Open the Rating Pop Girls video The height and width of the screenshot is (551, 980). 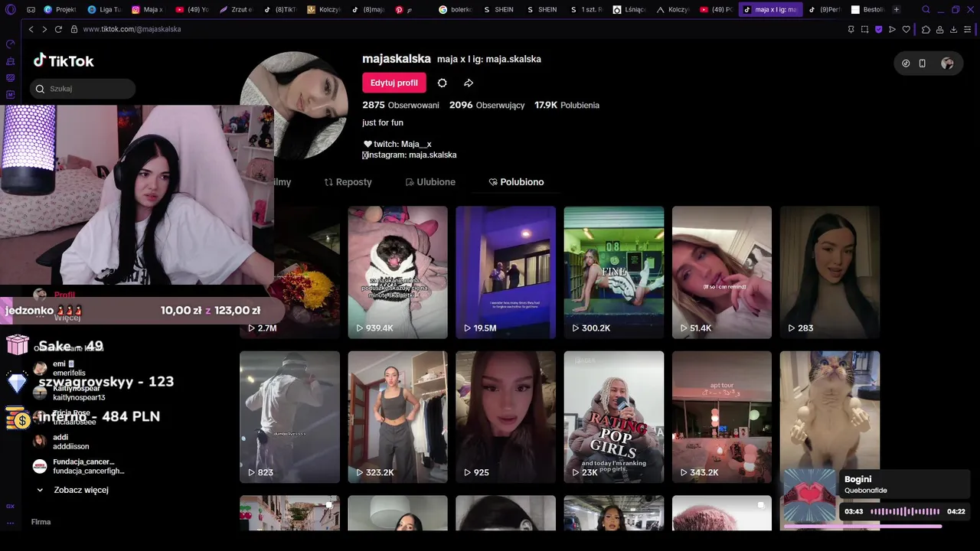click(614, 417)
